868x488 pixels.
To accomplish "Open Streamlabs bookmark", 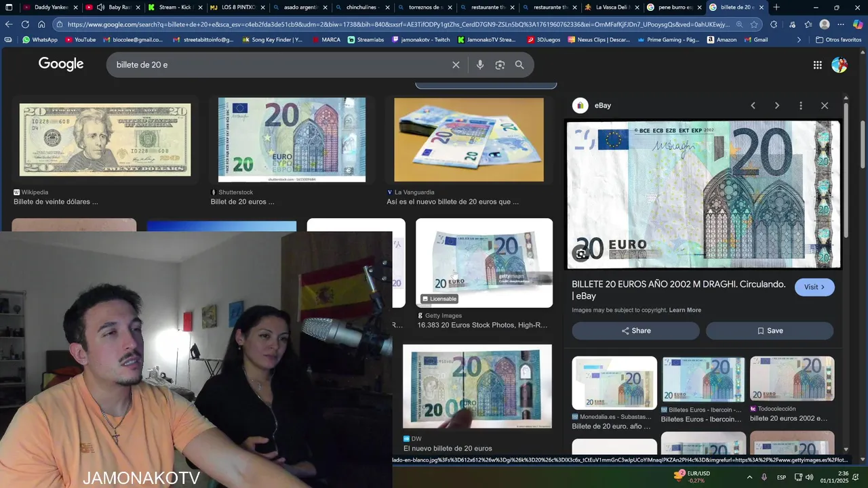I will click(366, 40).
